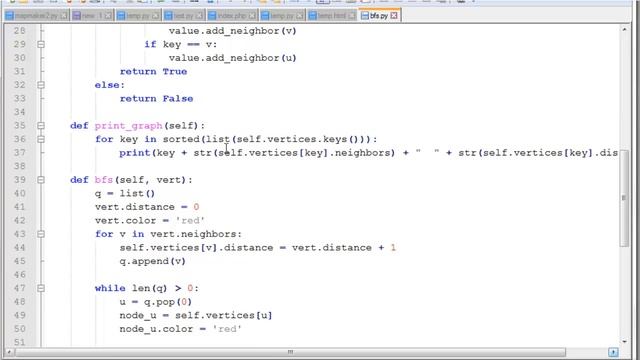Click the horizontal scrollbar thumb
Image resolution: width=640 pixels, height=360 pixels.
pos(290,352)
